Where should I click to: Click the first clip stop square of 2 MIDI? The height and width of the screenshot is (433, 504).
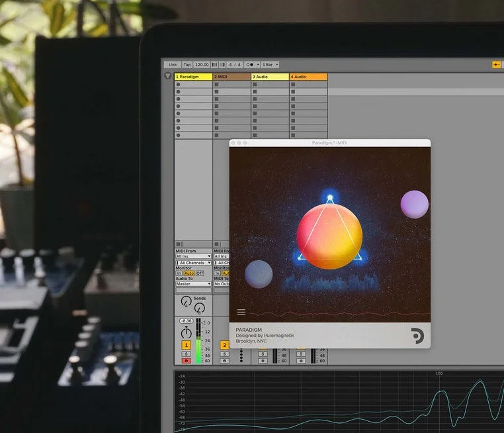(x=217, y=84)
